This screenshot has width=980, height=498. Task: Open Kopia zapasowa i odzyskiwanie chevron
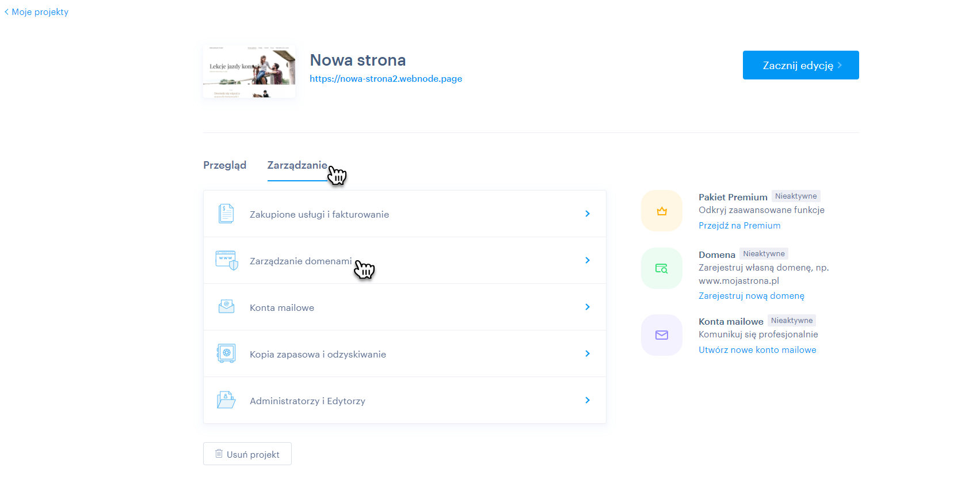tap(588, 353)
